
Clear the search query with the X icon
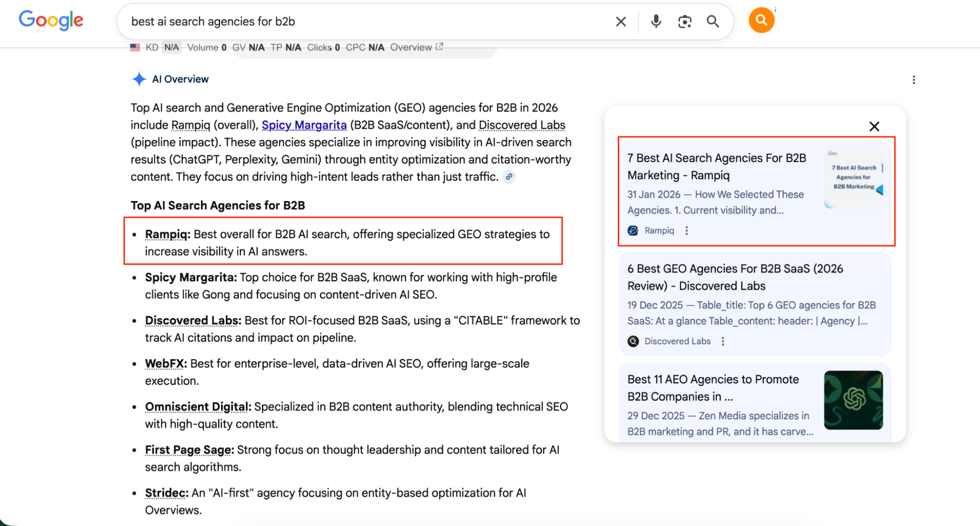pos(621,21)
